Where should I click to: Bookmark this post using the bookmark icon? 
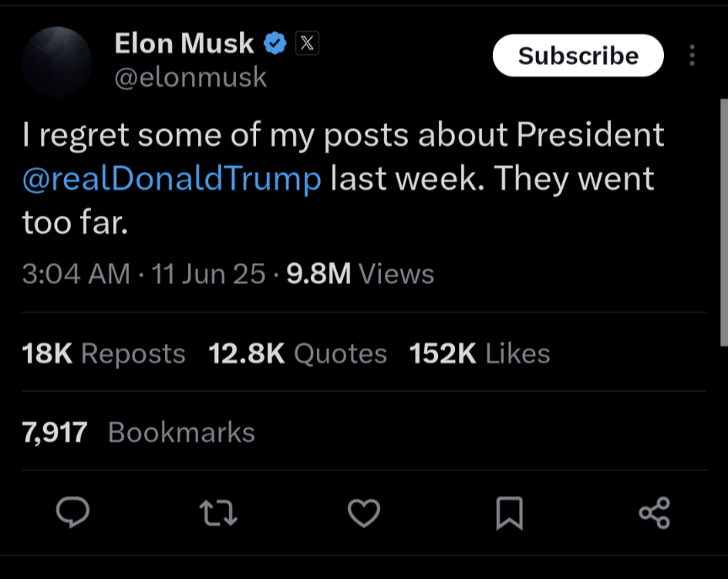(x=510, y=512)
